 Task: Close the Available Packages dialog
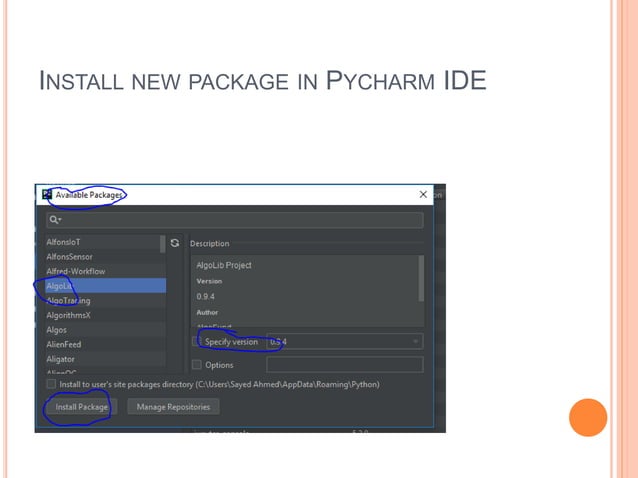click(423, 194)
